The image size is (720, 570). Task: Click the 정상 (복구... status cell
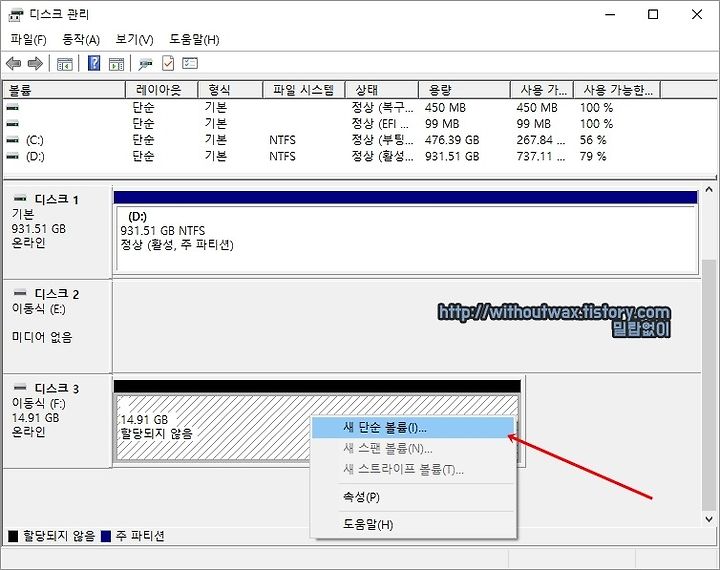[382, 108]
